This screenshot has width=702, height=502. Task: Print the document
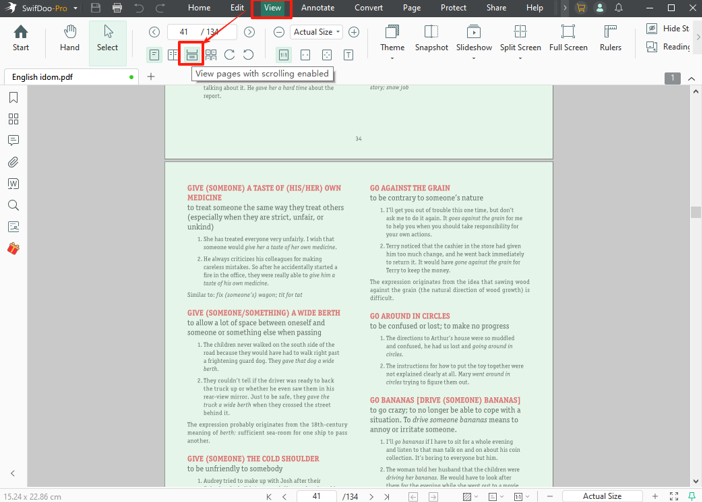117,8
